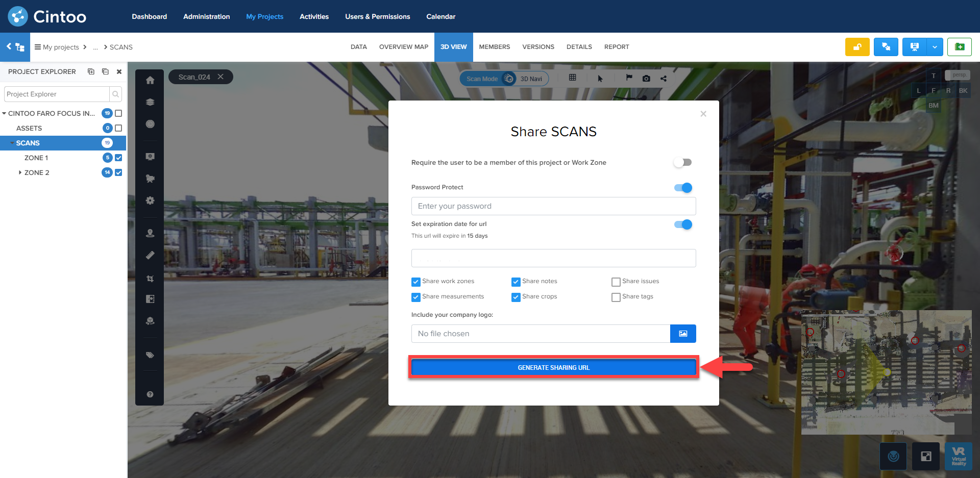Click the yellow unlock button
The image size is (980, 478).
pyautogui.click(x=857, y=47)
